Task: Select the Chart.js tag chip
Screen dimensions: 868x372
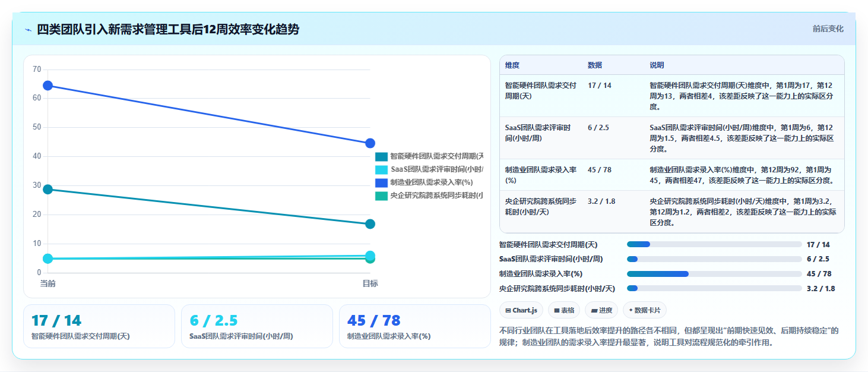Action: click(x=522, y=310)
